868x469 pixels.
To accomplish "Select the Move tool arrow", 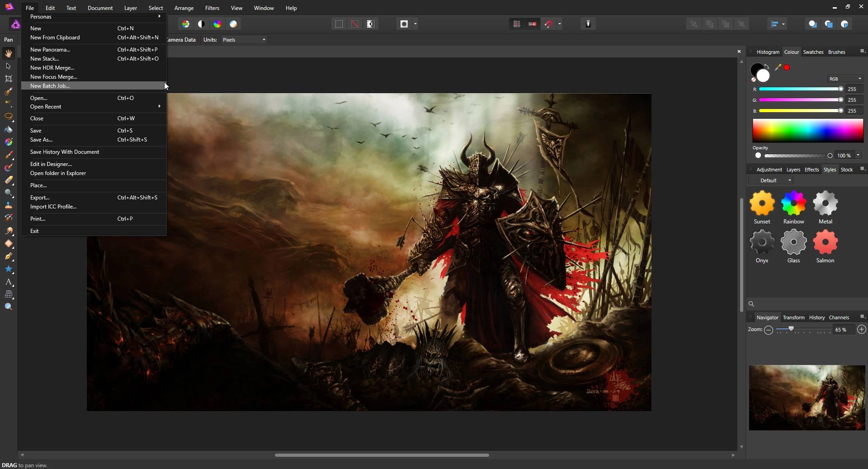I will coord(9,66).
